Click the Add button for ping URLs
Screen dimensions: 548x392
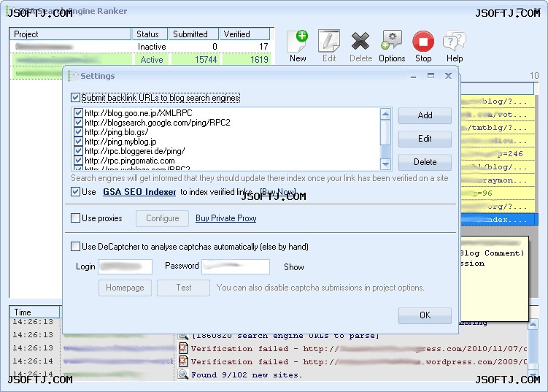pyautogui.click(x=425, y=115)
